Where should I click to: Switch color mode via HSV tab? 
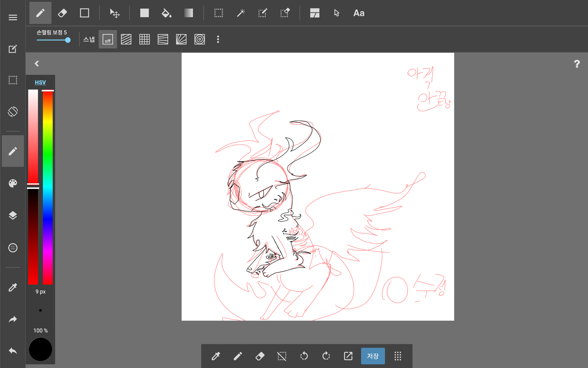tap(40, 82)
